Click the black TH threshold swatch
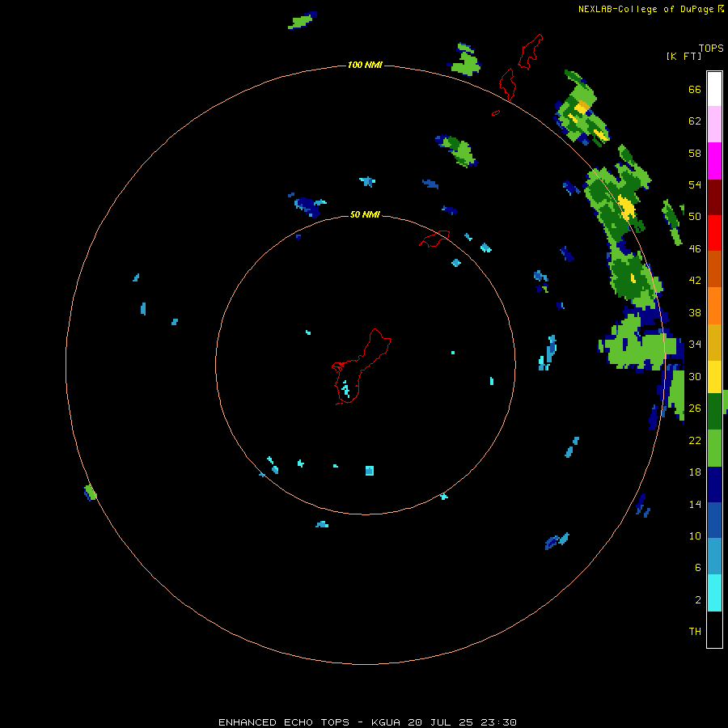The height and width of the screenshot is (728, 728). (x=714, y=629)
